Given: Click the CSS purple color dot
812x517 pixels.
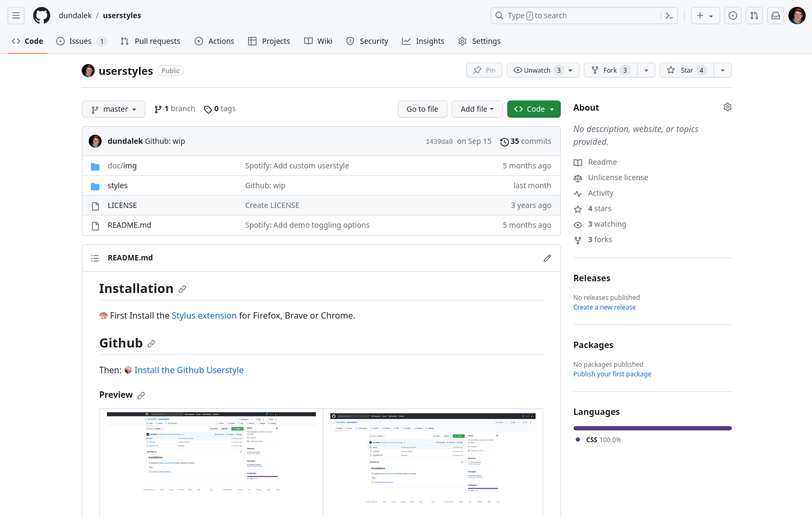Looking at the screenshot, I should point(578,439).
